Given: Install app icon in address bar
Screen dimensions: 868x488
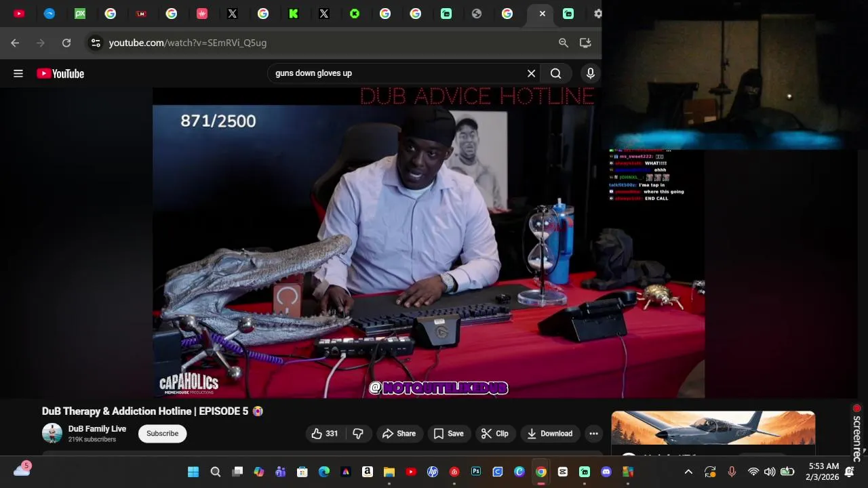Looking at the screenshot, I should [x=586, y=43].
